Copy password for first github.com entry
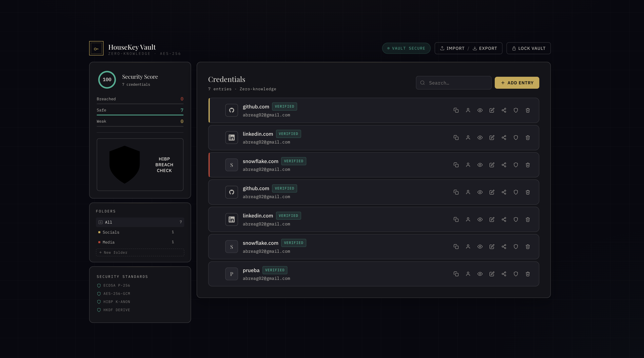 click(x=456, y=110)
